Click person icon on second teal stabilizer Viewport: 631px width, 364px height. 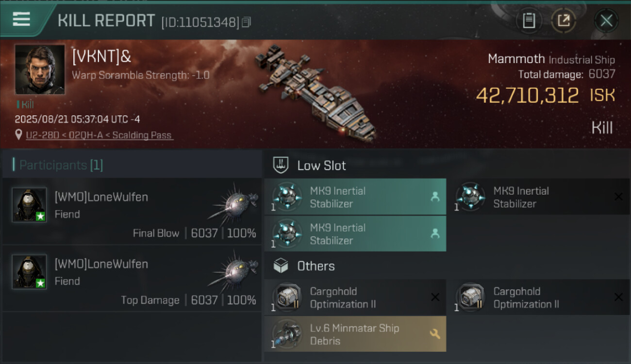click(x=435, y=234)
